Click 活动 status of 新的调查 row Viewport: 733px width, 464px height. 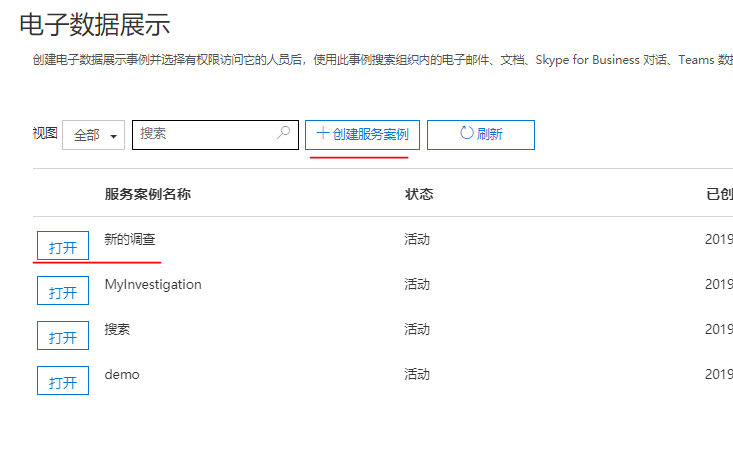point(417,239)
